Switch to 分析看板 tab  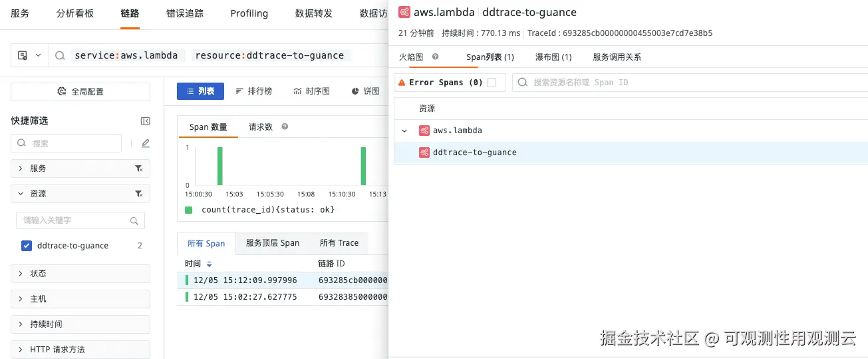[75, 13]
